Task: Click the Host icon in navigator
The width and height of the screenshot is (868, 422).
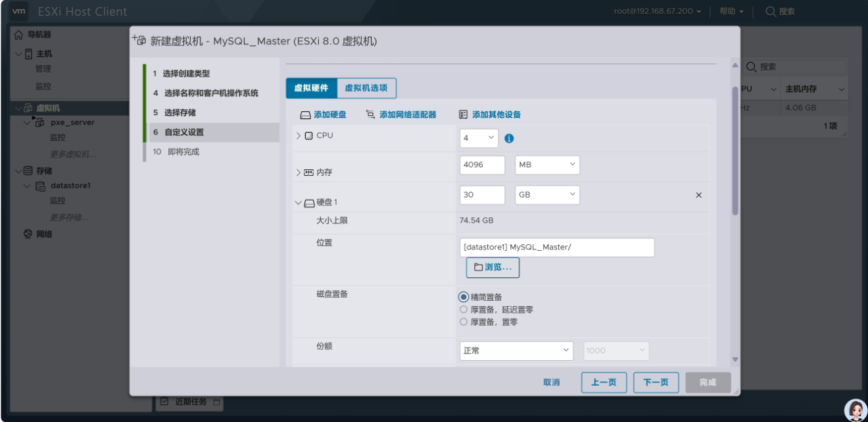Action: pos(28,54)
